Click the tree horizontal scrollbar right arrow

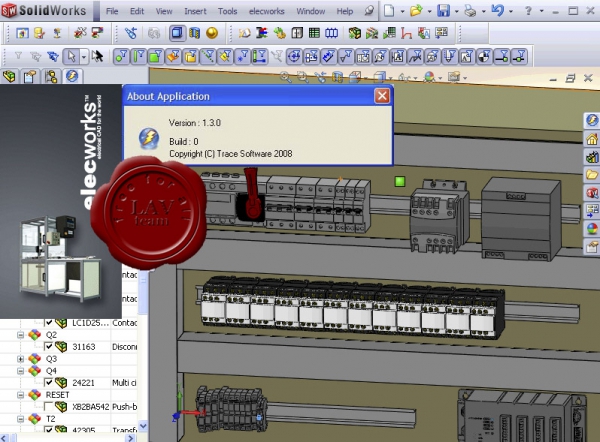pyautogui.click(x=131, y=438)
